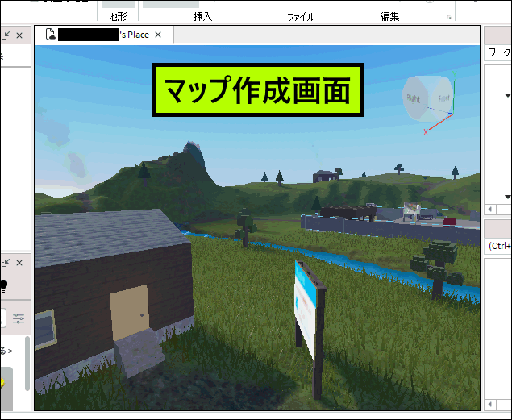Select the signboard post in the viewport
The image size is (512, 420).
click(x=319, y=343)
